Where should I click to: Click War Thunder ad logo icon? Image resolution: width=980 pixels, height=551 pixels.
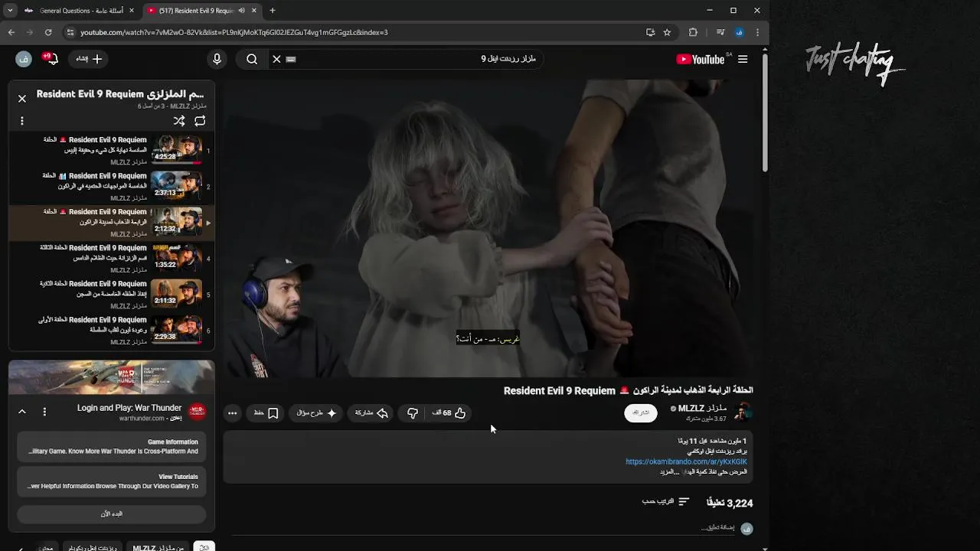click(198, 412)
